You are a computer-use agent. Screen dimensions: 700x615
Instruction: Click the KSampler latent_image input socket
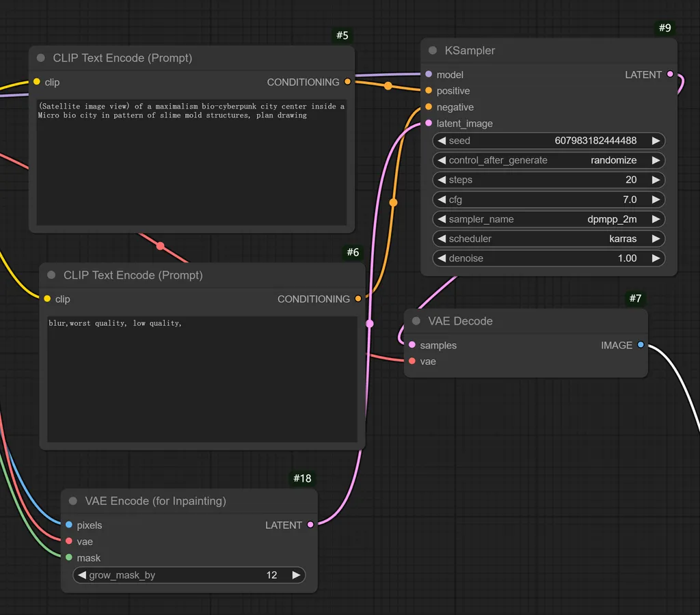429,123
